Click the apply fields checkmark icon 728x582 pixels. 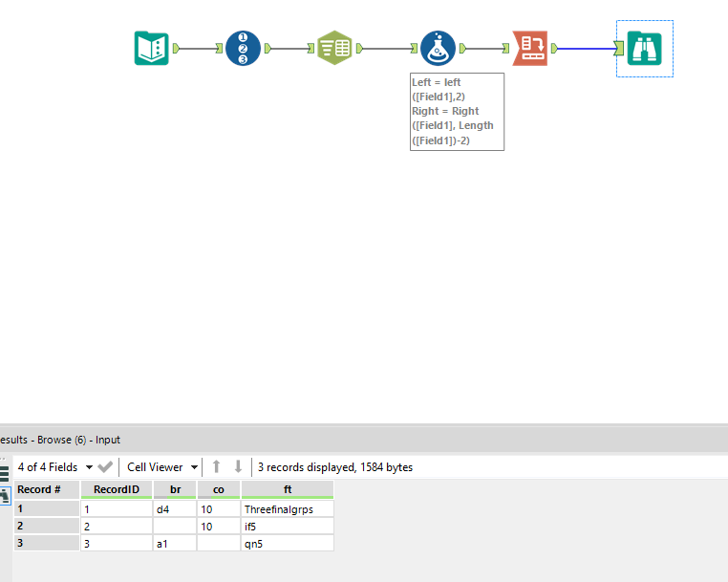[105, 466]
